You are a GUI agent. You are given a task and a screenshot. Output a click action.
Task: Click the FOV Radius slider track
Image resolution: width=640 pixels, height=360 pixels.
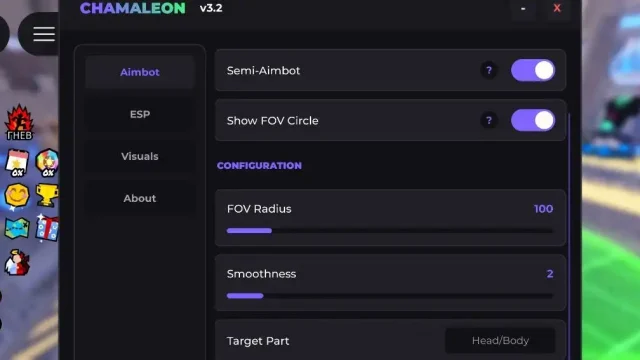coord(390,231)
